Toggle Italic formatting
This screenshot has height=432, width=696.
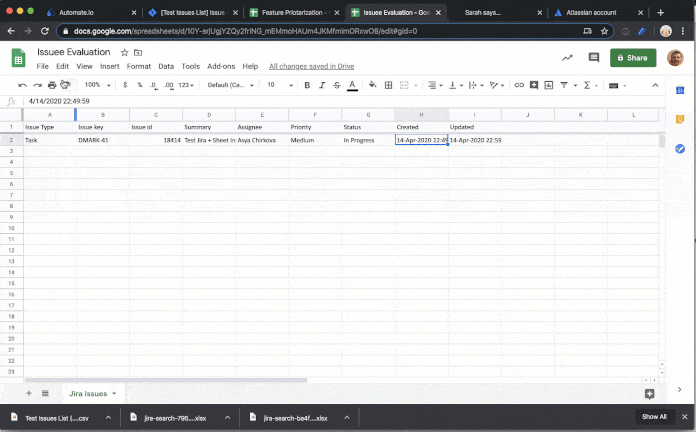(x=320, y=85)
